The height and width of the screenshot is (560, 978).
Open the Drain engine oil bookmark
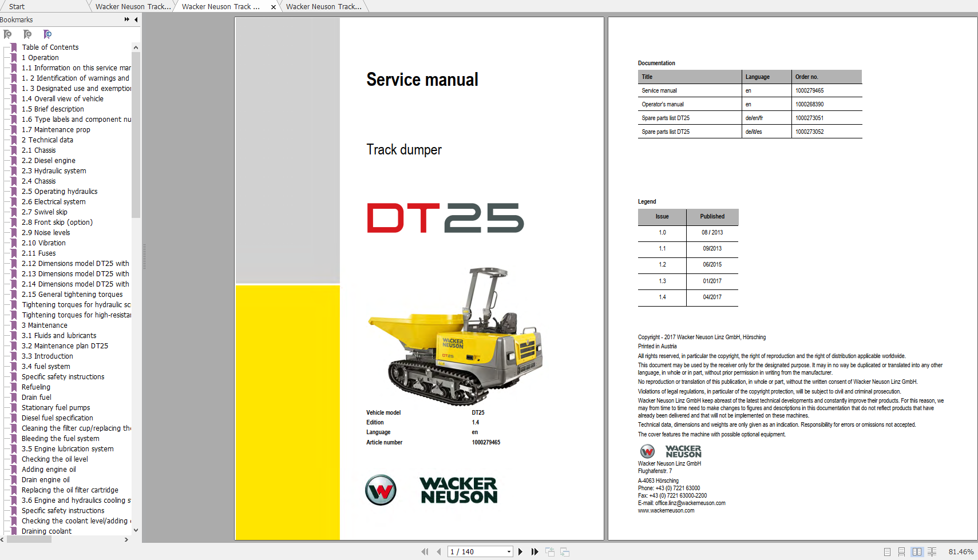click(x=46, y=479)
